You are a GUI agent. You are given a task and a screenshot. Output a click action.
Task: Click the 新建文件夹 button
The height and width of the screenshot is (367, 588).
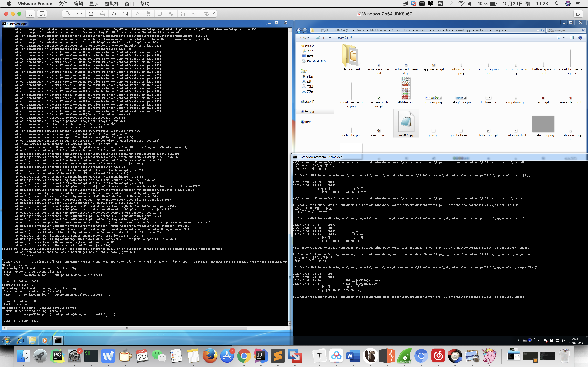tap(345, 38)
